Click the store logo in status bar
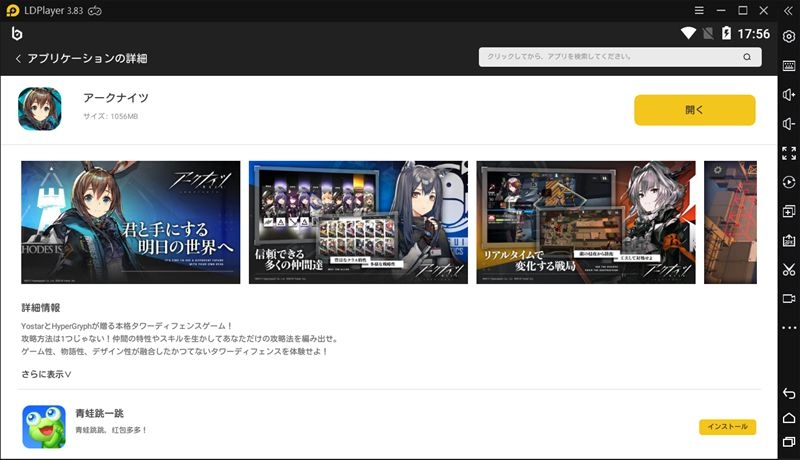 (17, 34)
